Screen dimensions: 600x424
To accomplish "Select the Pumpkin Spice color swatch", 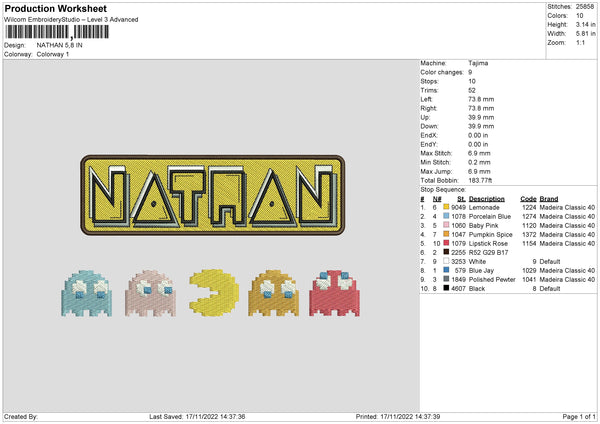I will (x=446, y=234).
